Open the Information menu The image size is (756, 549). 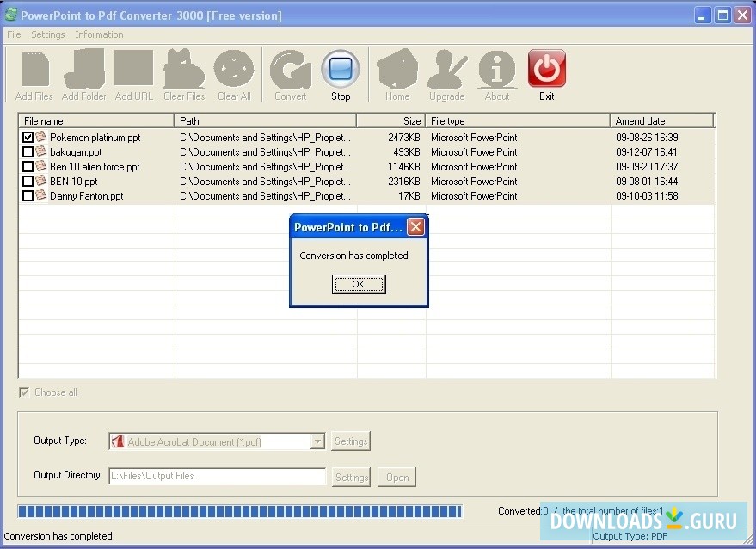(x=99, y=34)
